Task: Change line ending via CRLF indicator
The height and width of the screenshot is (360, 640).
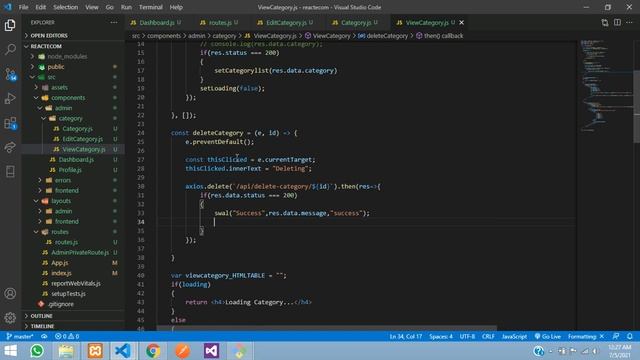Action: [488, 336]
